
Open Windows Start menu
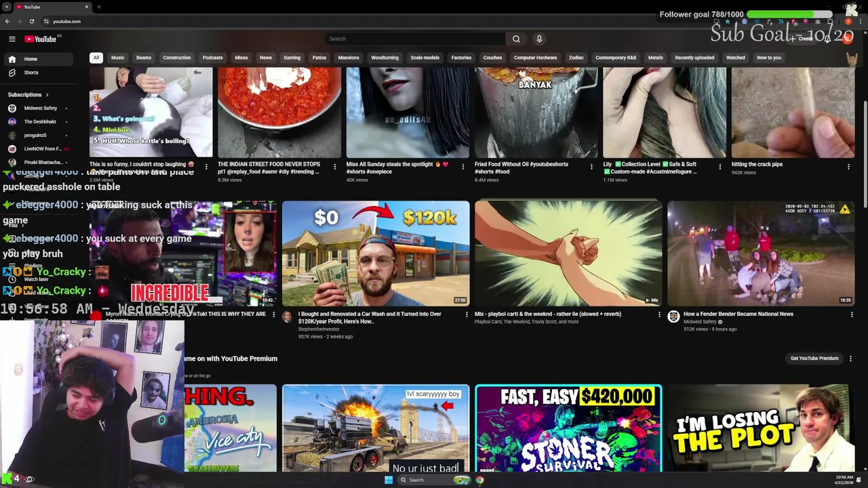click(388, 480)
